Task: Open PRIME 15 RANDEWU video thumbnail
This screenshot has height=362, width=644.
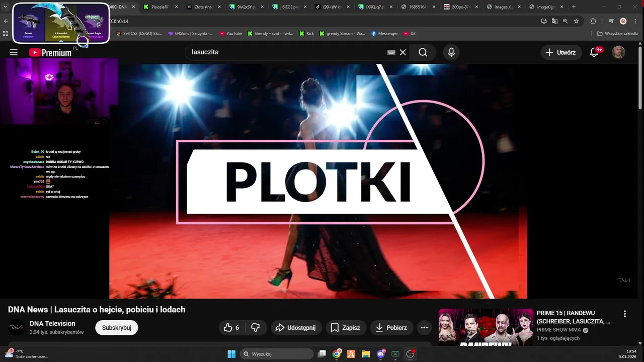Action: [x=486, y=327]
